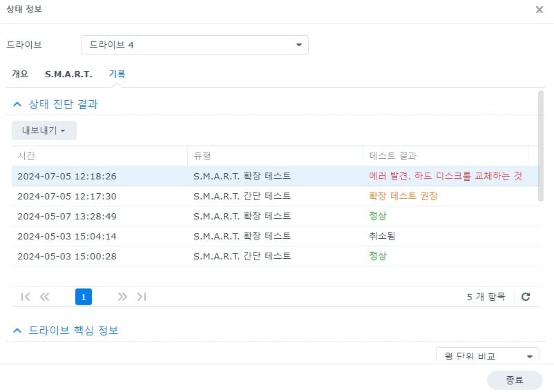Click 정상 result in 15:00:28 row

[x=378, y=256]
